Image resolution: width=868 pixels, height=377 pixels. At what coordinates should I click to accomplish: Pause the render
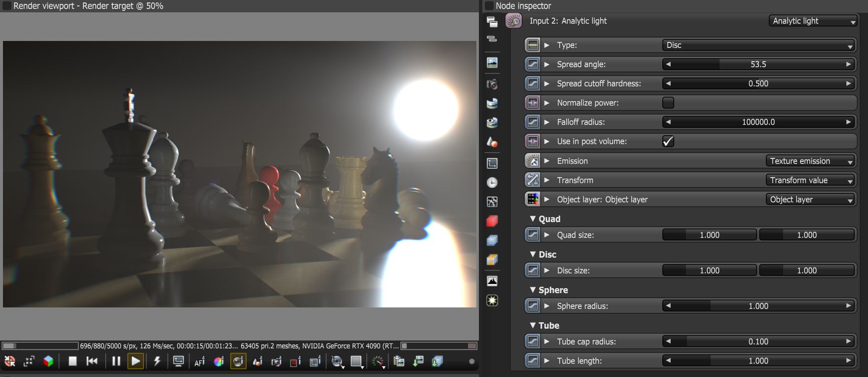[116, 361]
